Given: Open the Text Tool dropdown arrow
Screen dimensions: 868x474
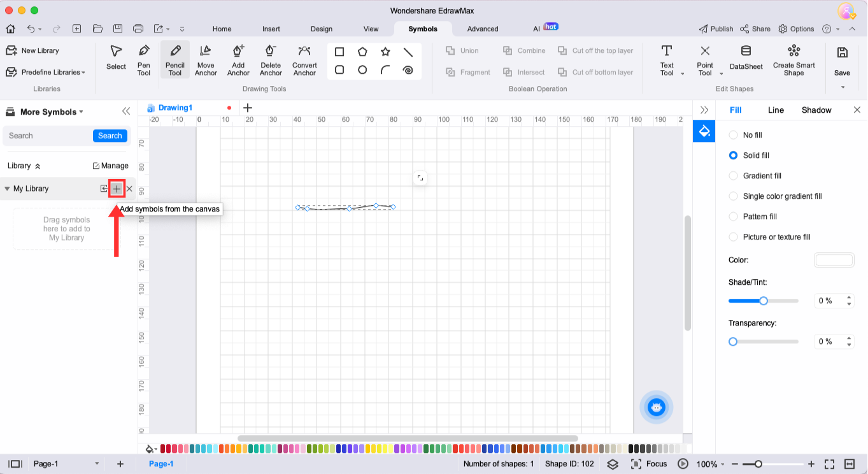Looking at the screenshot, I should coord(683,74).
